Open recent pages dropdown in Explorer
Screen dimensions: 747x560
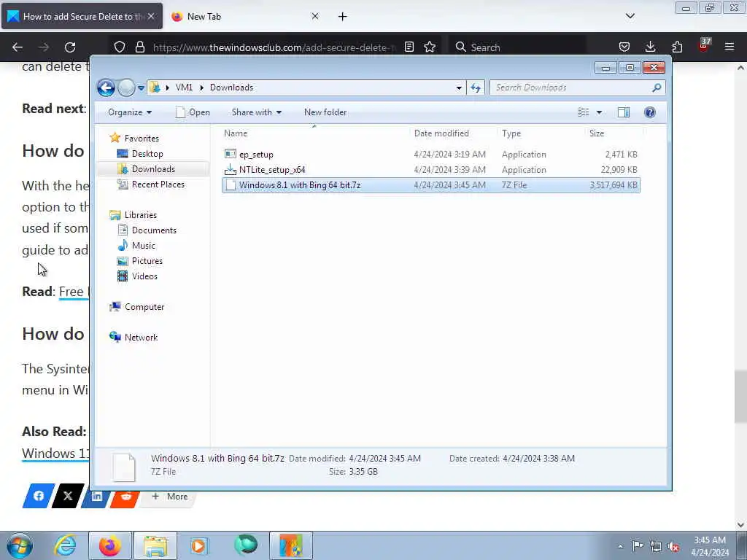[141, 88]
